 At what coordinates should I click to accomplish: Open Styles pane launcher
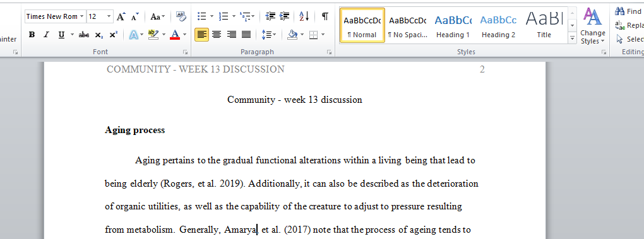pyautogui.click(x=604, y=52)
